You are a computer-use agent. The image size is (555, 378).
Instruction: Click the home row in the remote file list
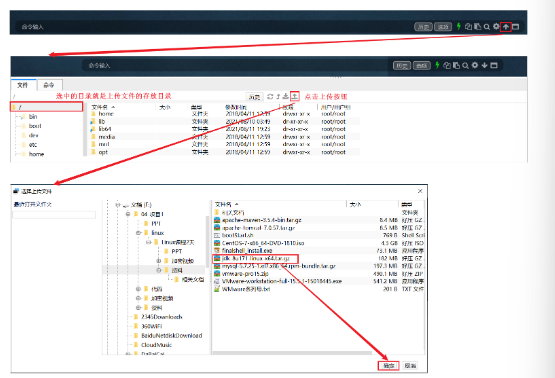pos(224,114)
